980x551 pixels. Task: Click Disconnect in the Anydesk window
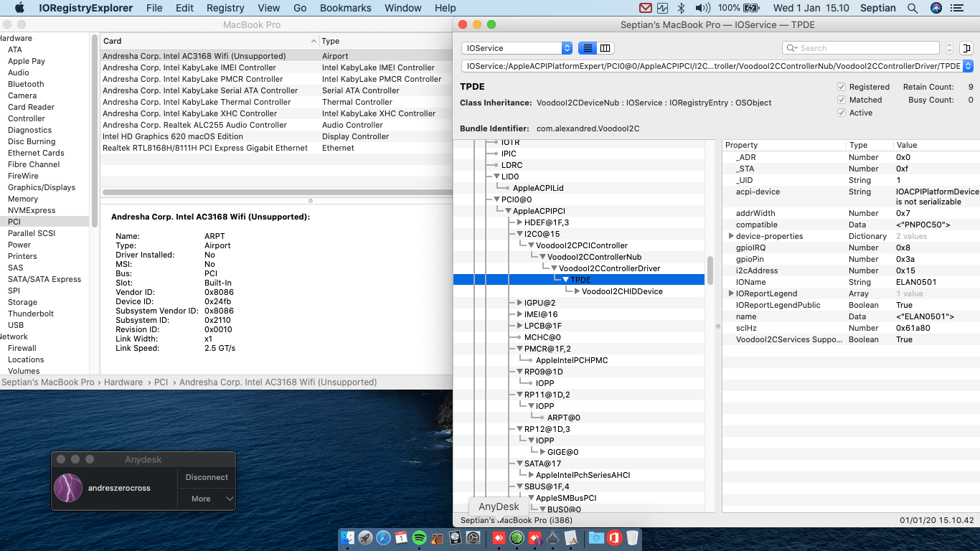(207, 477)
